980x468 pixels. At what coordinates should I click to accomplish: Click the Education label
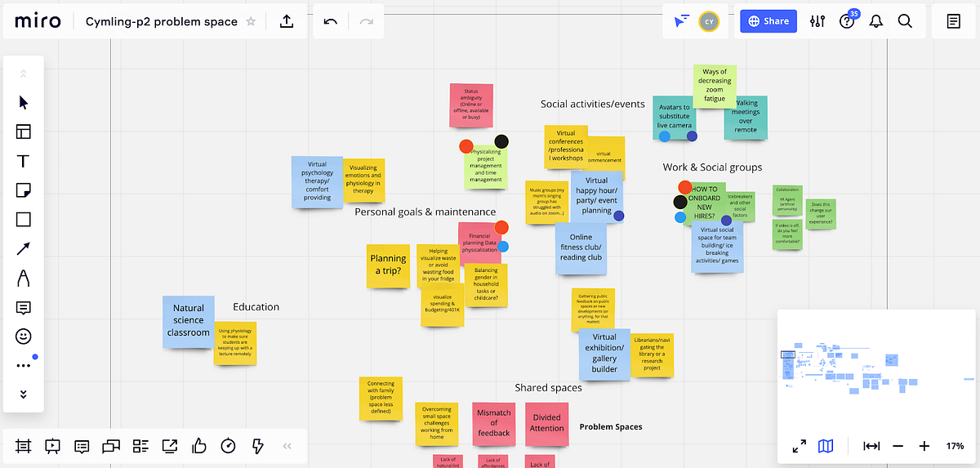coord(256,307)
